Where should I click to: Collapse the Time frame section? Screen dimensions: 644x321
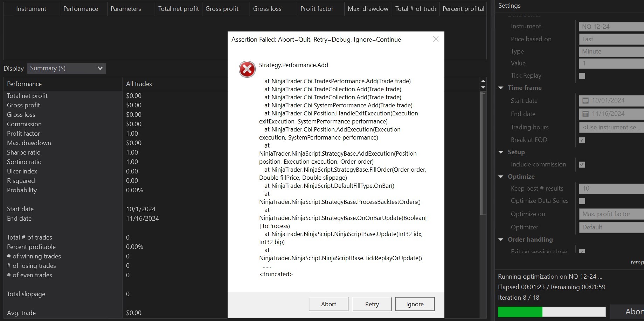[x=501, y=88]
